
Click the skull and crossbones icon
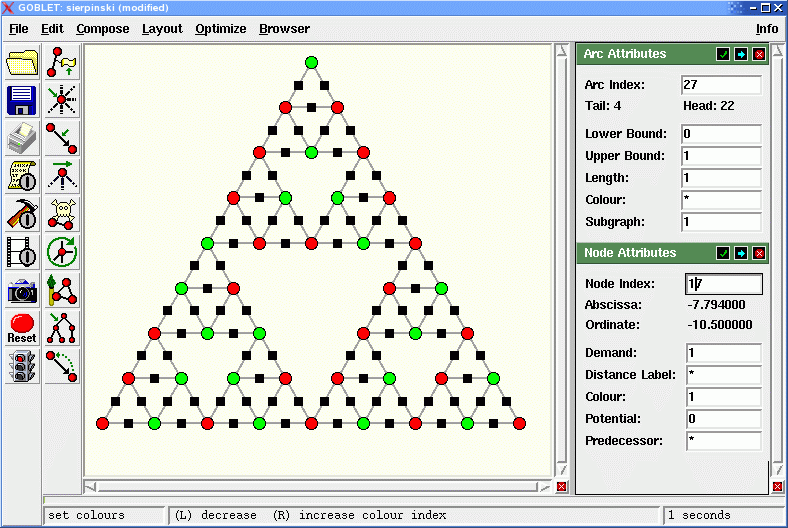pos(63,214)
